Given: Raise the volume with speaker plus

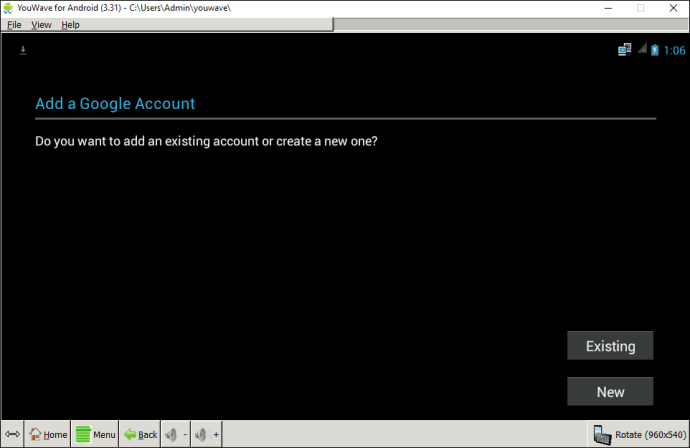Looking at the screenshot, I should click(206, 434).
